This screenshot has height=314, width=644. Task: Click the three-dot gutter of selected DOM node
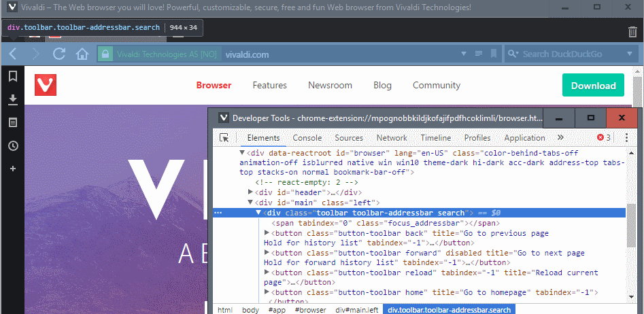[218, 213]
